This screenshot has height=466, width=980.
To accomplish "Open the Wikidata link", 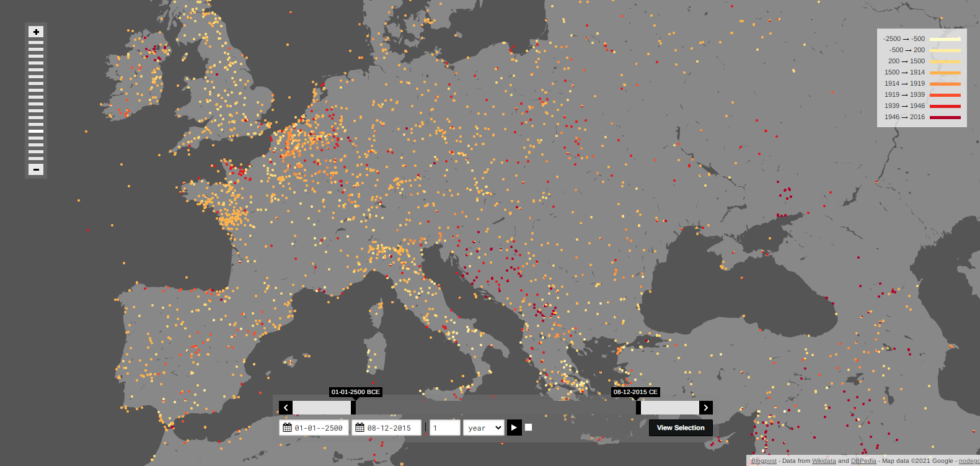I will click(x=824, y=460).
